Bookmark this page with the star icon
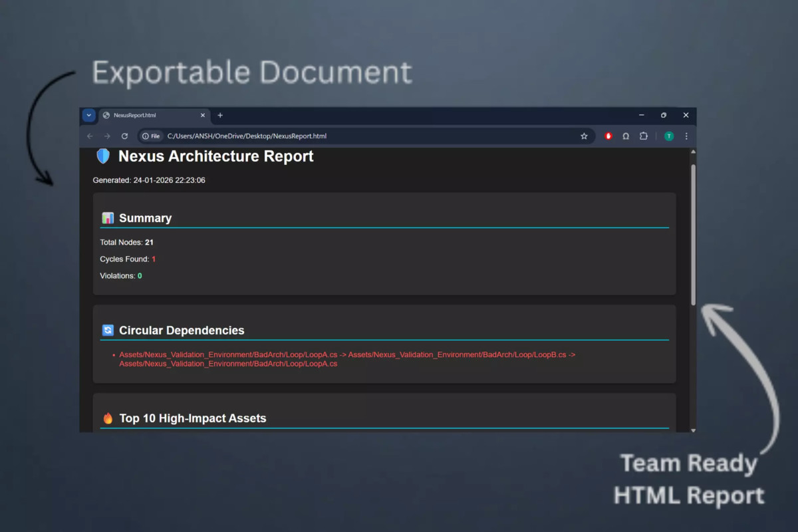 pos(584,136)
